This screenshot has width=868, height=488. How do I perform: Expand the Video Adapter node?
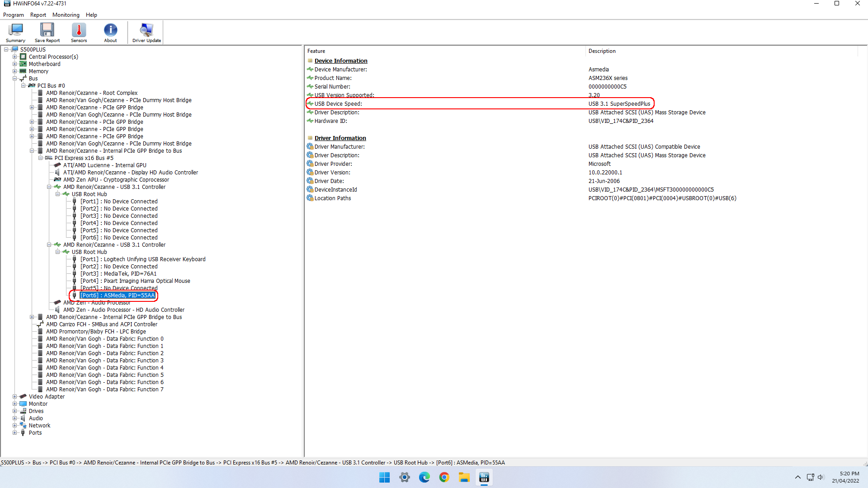coord(15,397)
